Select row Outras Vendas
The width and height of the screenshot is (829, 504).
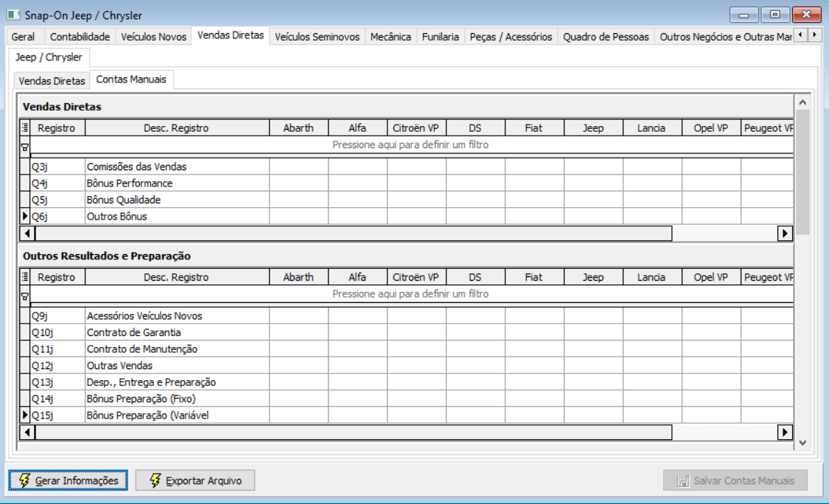pyautogui.click(x=407, y=365)
